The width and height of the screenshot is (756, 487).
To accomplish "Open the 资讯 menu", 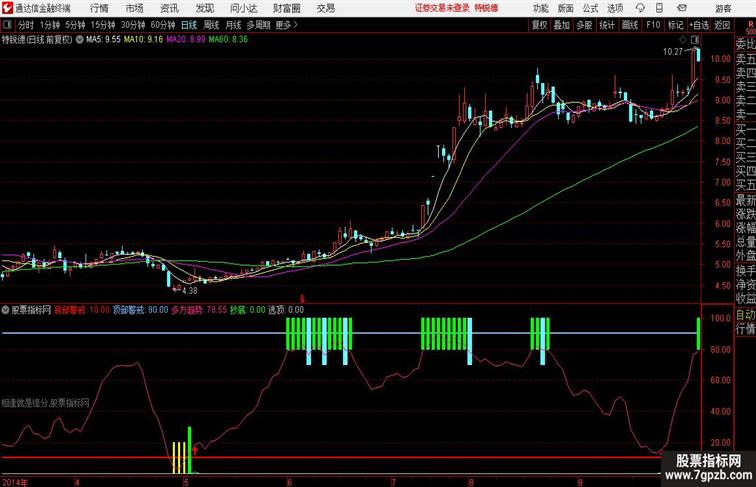I will point(169,8).
